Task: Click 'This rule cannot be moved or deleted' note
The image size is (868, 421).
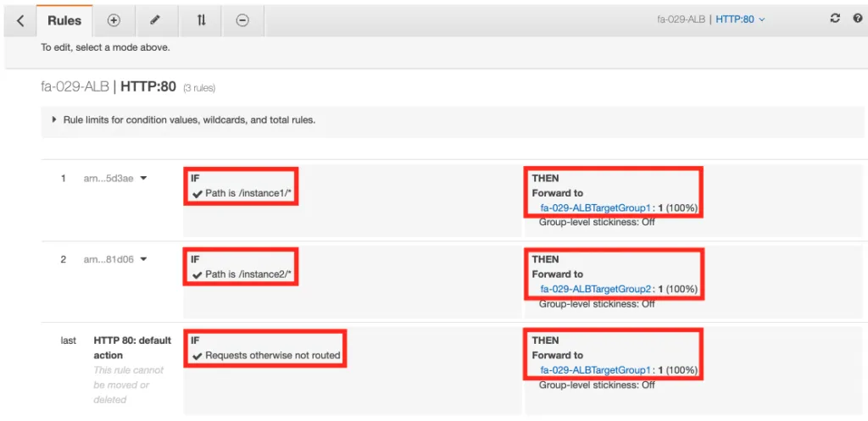Action: 129,385
